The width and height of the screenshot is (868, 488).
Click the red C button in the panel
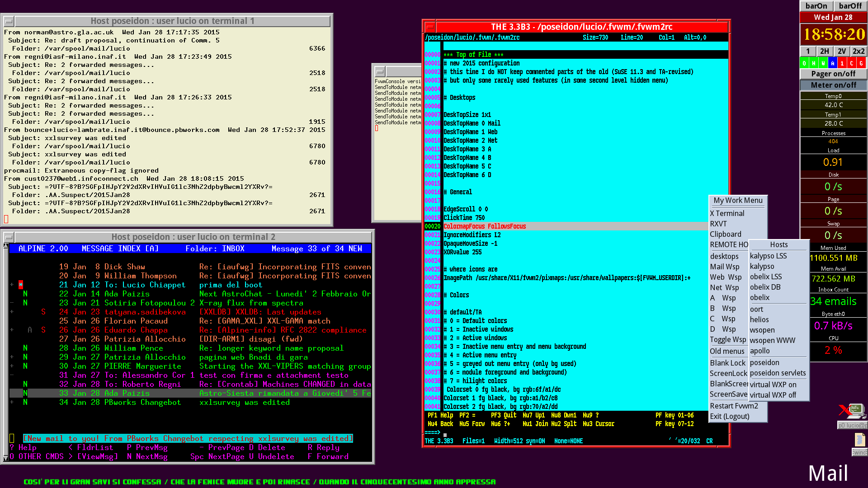(852, 64)
